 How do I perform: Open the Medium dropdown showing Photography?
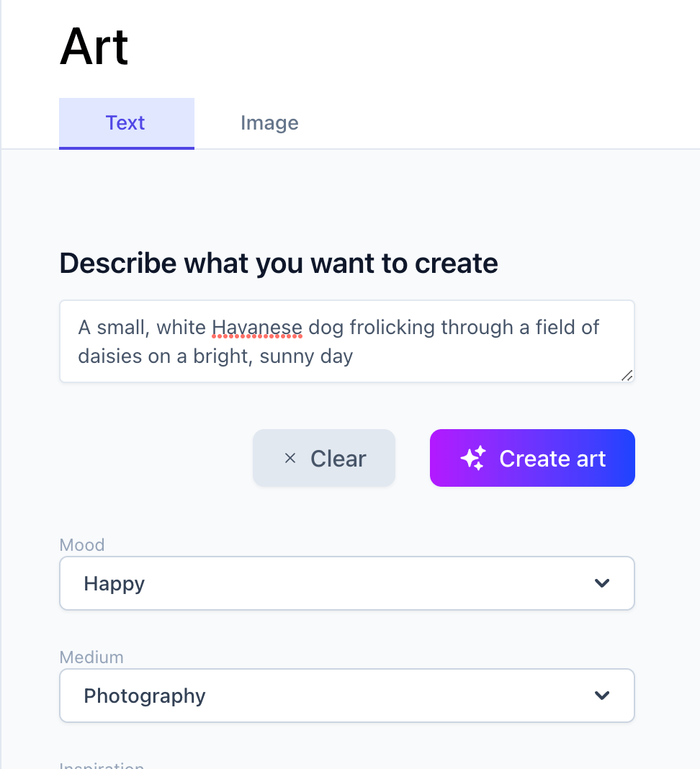point(347,696)
